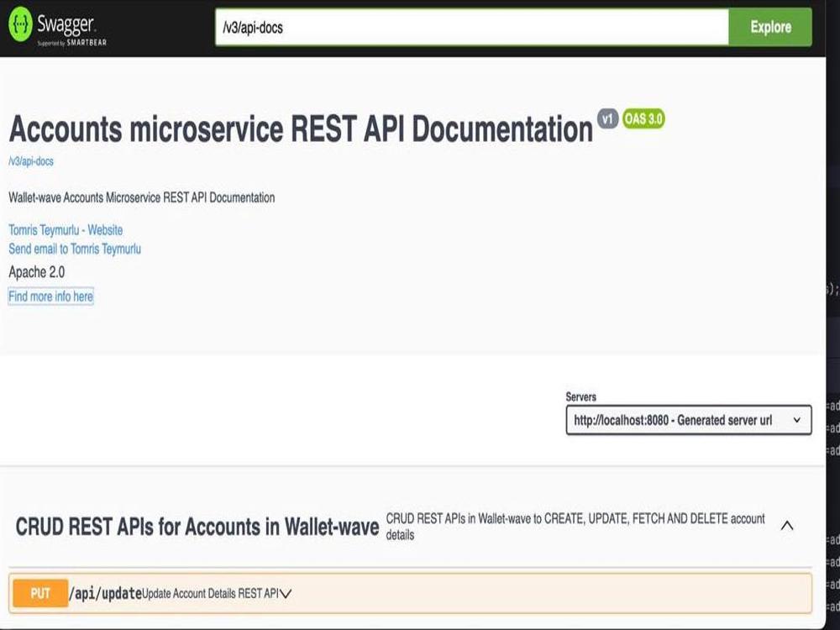840x630 pixels.
Task: Click the Swagger logo icon
Action: (x=21, y=24)
